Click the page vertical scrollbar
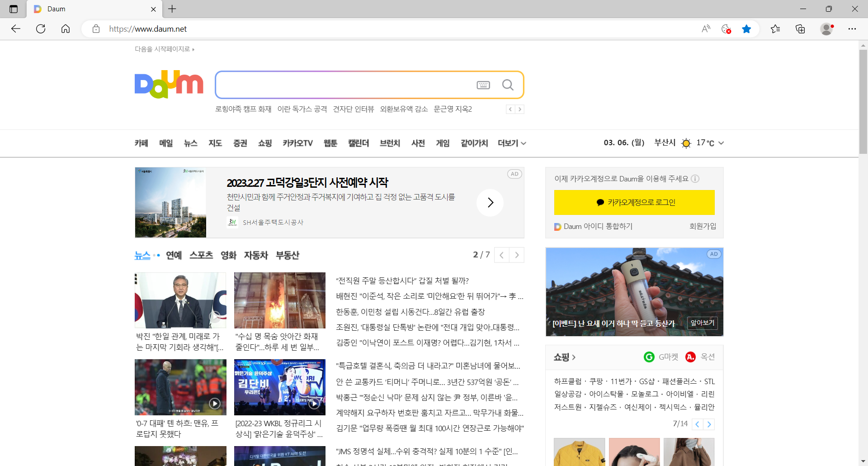868x466 pixels. (x=863, y=102)
